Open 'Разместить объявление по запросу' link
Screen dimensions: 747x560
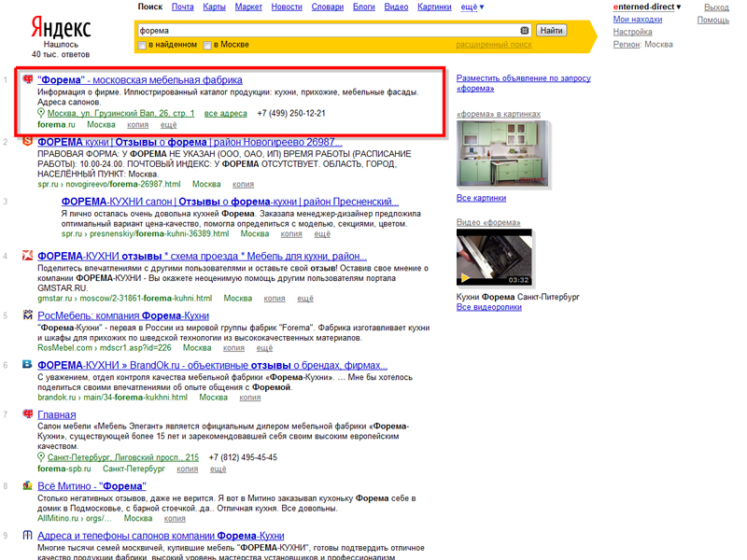524,83
